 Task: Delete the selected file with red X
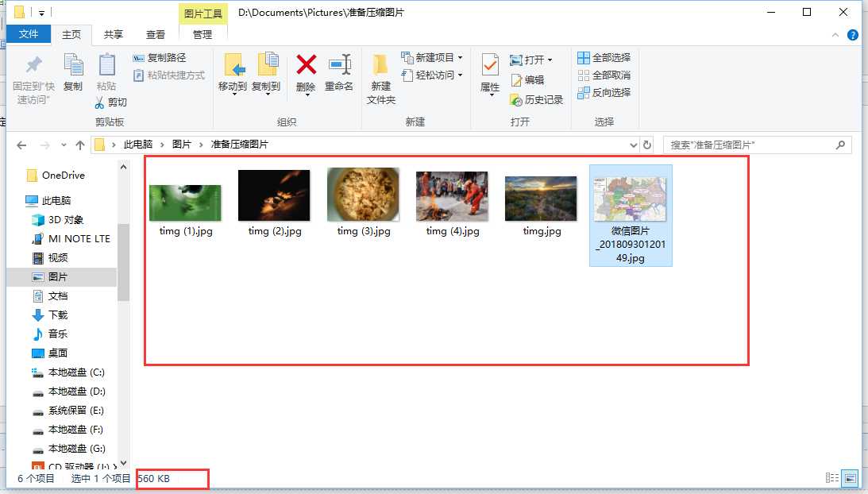306,75
